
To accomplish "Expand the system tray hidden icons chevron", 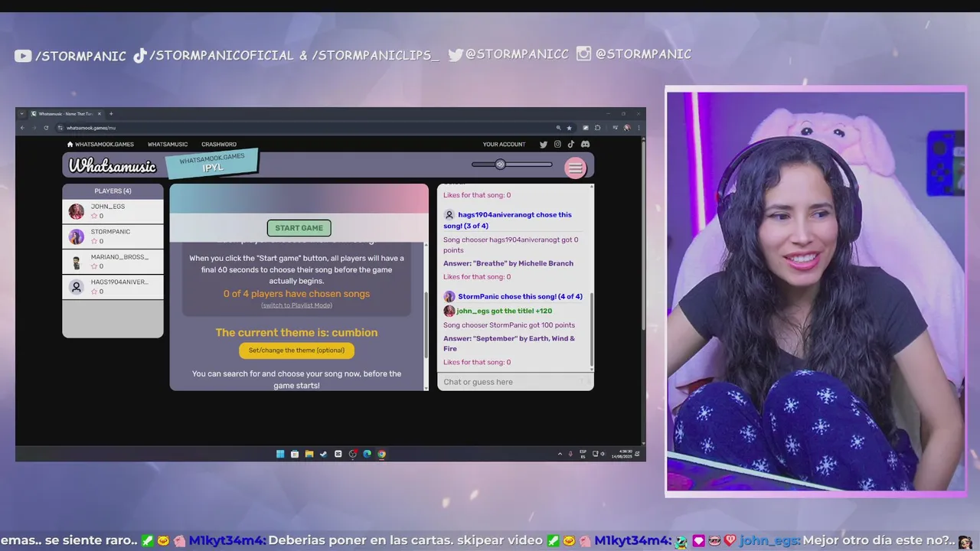I will click(560, 454).
